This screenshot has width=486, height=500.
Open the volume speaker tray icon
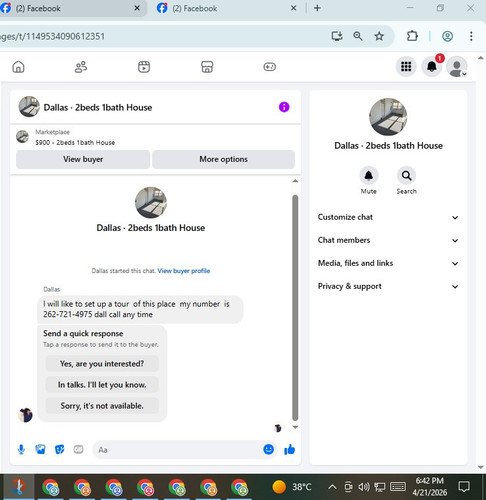(363, 487)
